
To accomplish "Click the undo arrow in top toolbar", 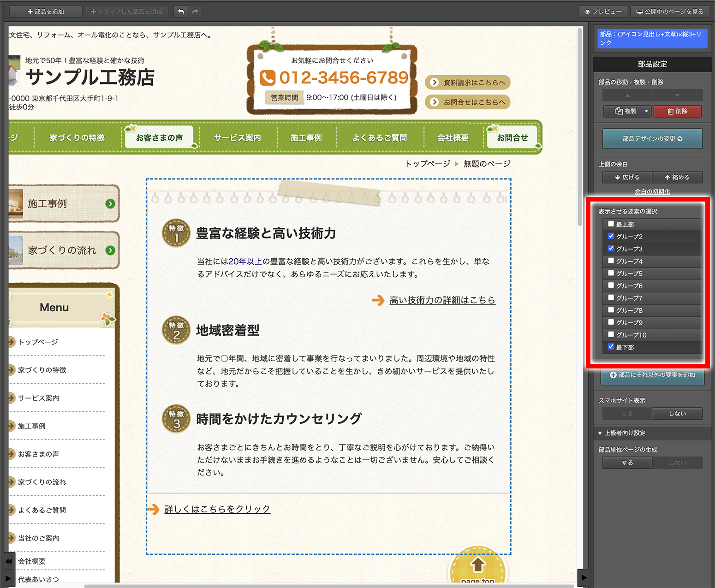I will coord(181,12).
